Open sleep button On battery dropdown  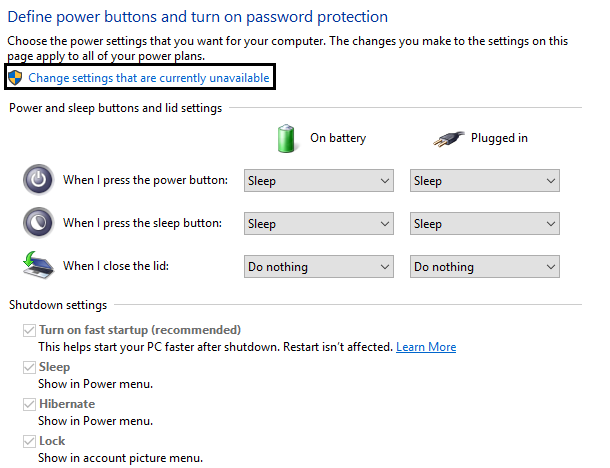[x=319, y=224]
